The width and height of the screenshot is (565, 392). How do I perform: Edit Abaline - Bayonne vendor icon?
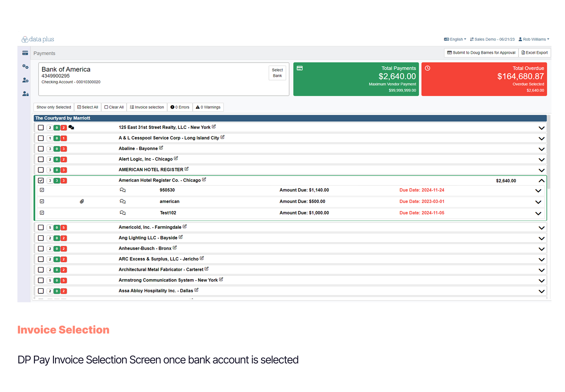pos(161,148)
